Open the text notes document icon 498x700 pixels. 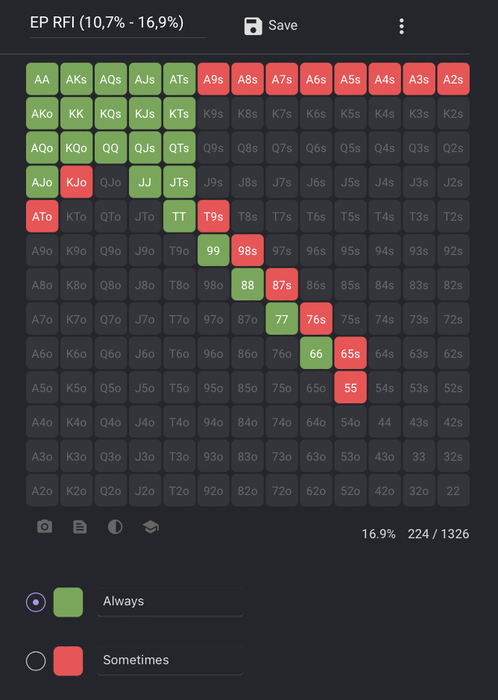(80, 527)
